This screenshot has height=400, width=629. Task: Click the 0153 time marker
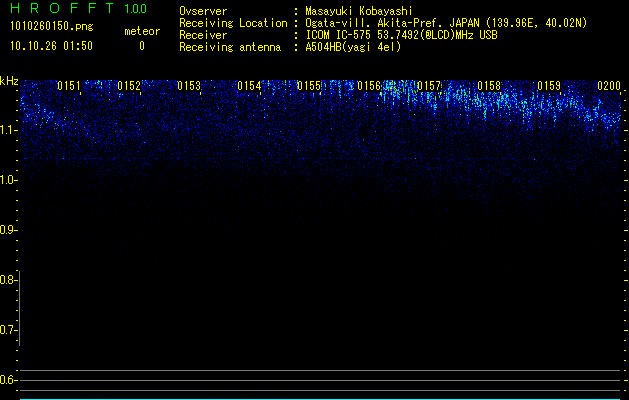click(x=189, y=86)
